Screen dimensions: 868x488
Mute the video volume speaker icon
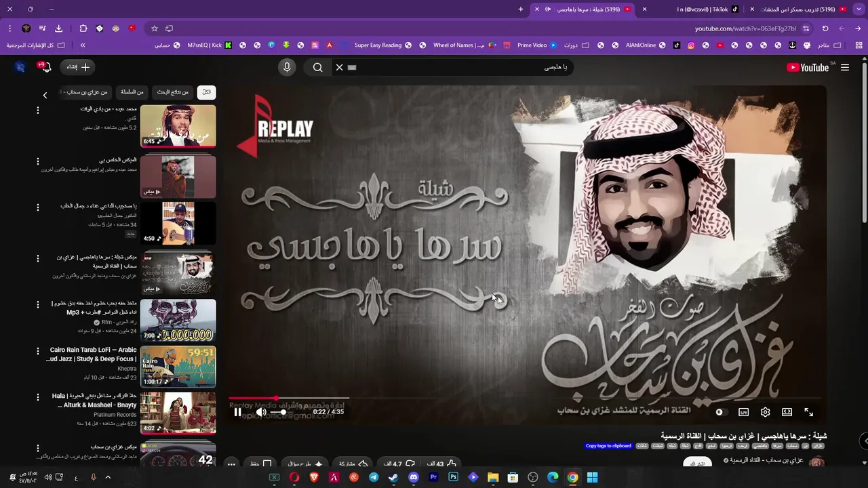pos(261,412)
